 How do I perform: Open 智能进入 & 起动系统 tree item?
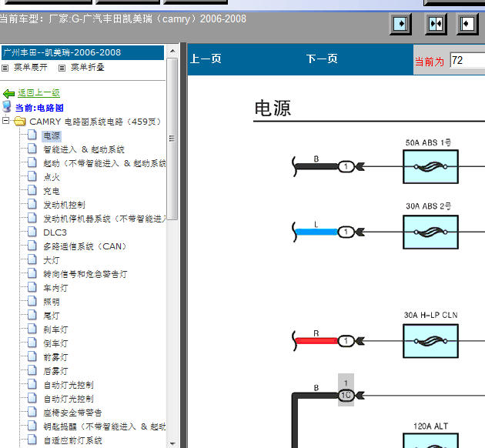(x=84, y=149)
